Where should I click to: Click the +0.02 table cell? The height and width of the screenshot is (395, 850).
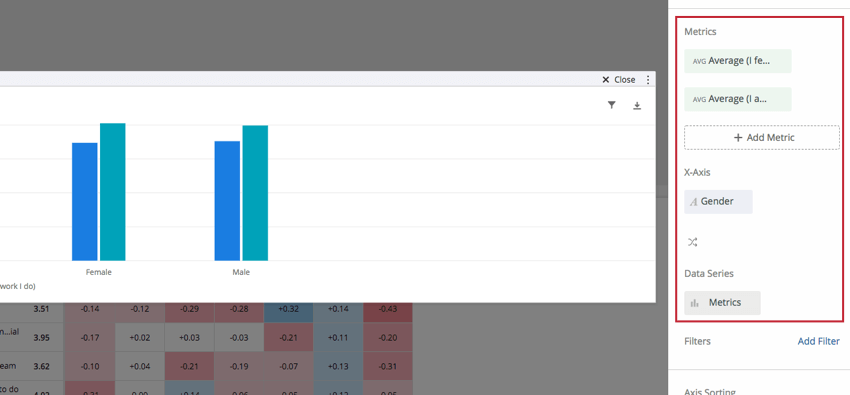[140, 338]
